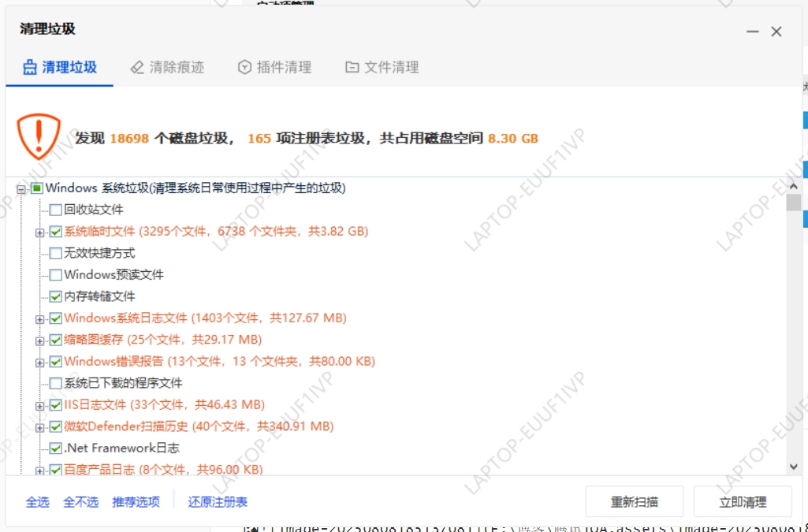Viewport: 808px width, 532px height.
Task: Check the Windows预读文件 checkbox
Action: [x=56, y=275]
